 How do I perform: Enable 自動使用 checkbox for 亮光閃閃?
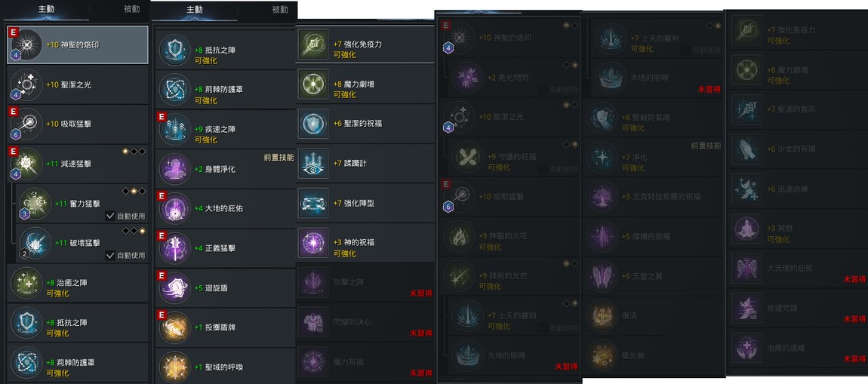[x=543, y=89]
